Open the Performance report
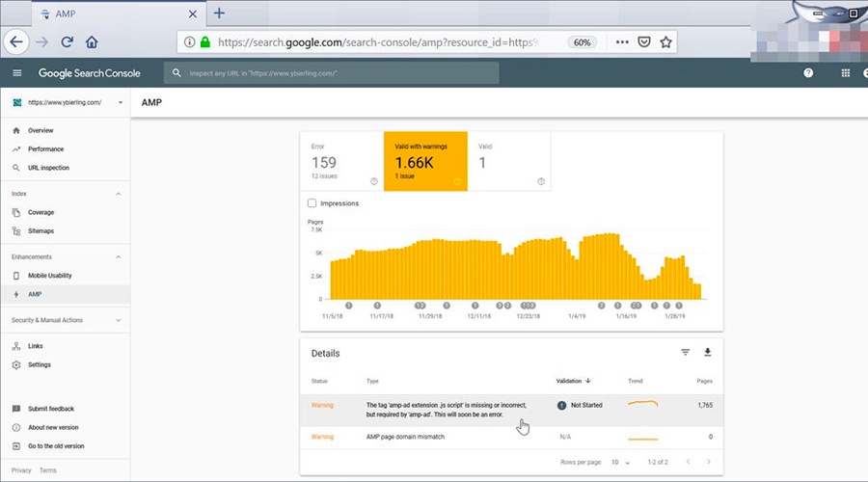Screen dimensions: 868x482 click(45, 149)
